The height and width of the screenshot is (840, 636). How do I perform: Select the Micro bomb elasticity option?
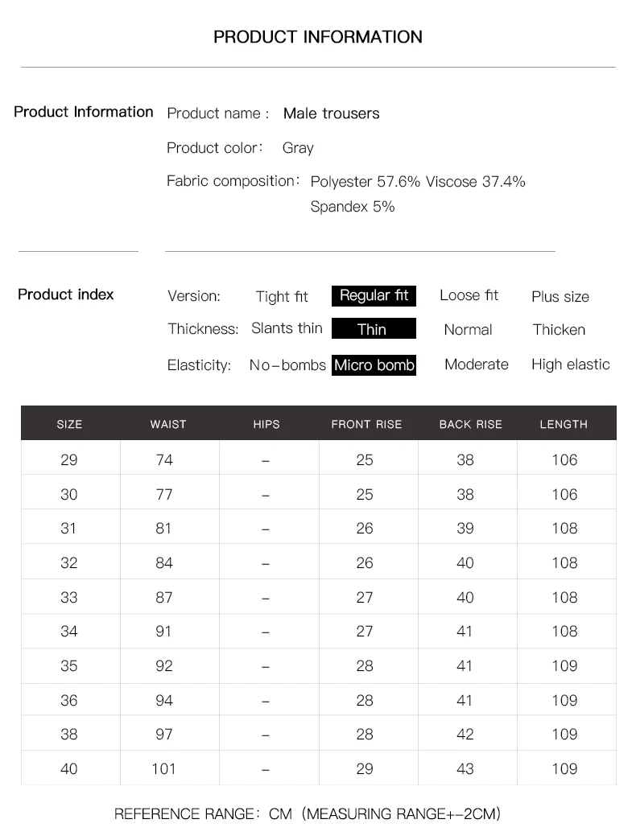pos(374,365)
